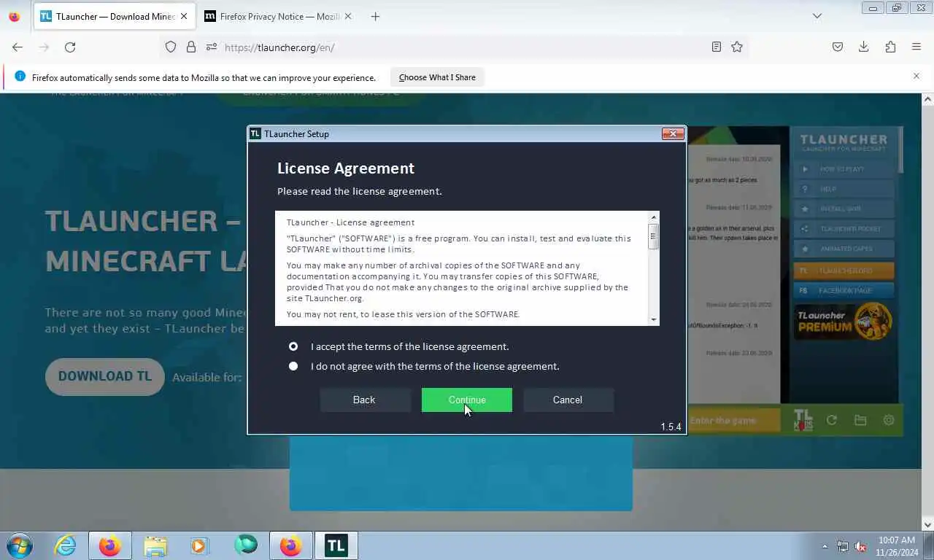Open the Firefox downloads panel
934x560 pixels.
pos(864,47)
